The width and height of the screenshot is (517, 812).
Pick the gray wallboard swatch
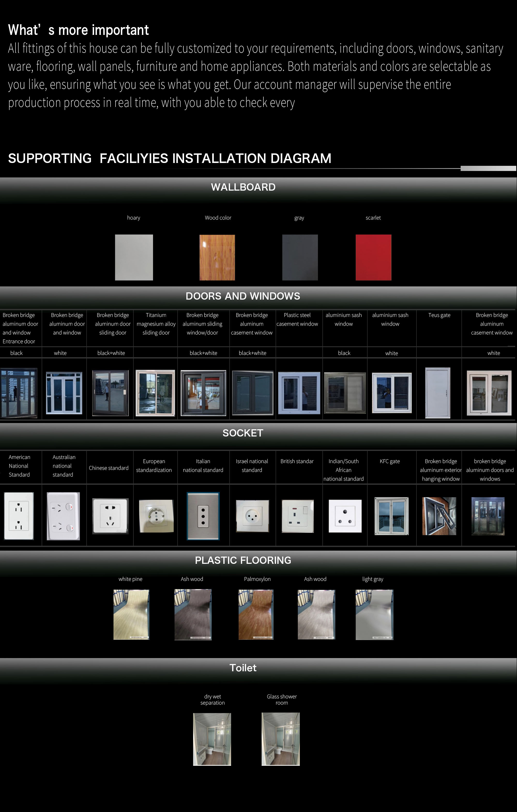pos(300,257)
